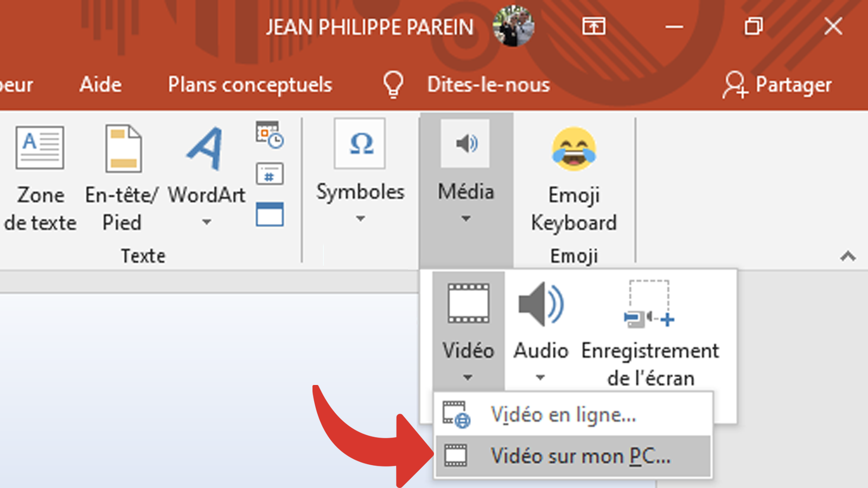868x488 pixels.
Task: Insert an object
Action: click(x=270, y=215)
